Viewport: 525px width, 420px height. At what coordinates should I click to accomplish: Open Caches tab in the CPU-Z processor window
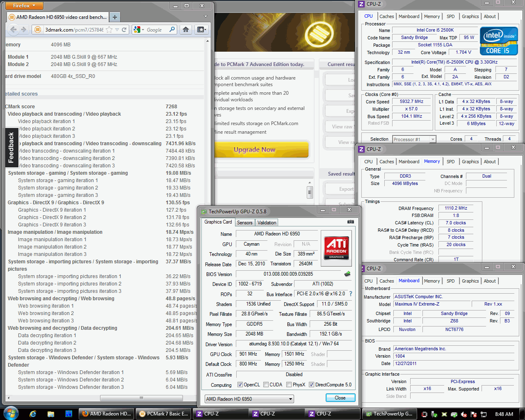pyautogui.click(x=386, y=16)
